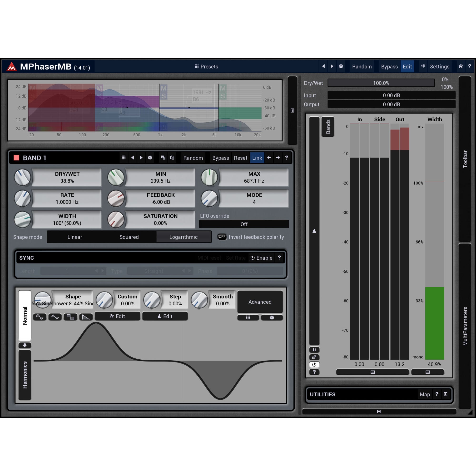Viewport: 476px width, 476px height.
Task: Open help with top-right question mark
Action: [469, 66]
